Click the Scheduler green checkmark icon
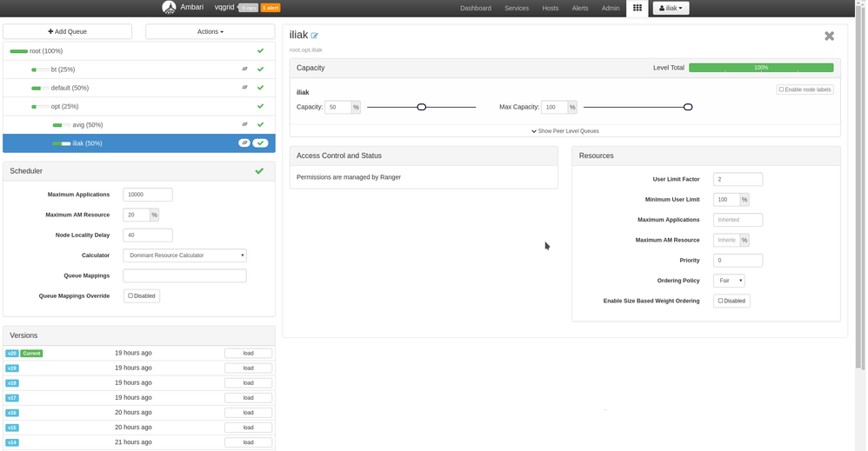 [259, 171]
